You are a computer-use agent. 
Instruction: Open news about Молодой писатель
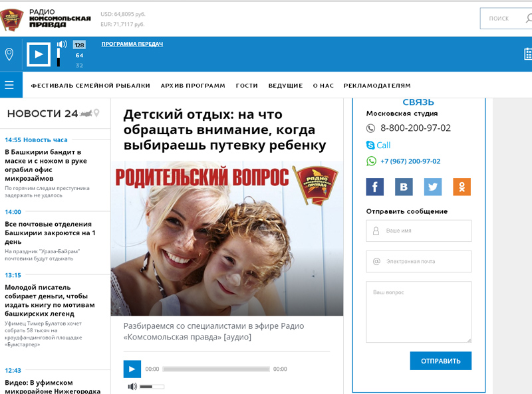50,300
